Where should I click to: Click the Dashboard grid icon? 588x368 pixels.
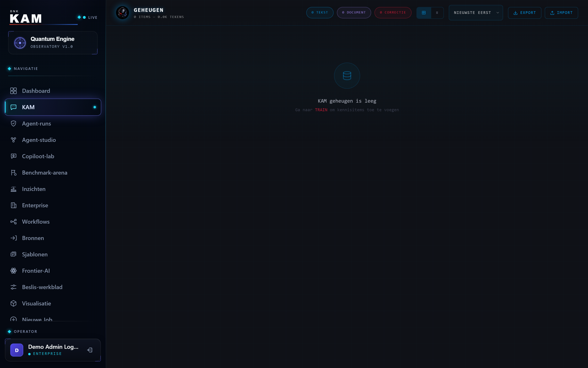coord(13,91)
